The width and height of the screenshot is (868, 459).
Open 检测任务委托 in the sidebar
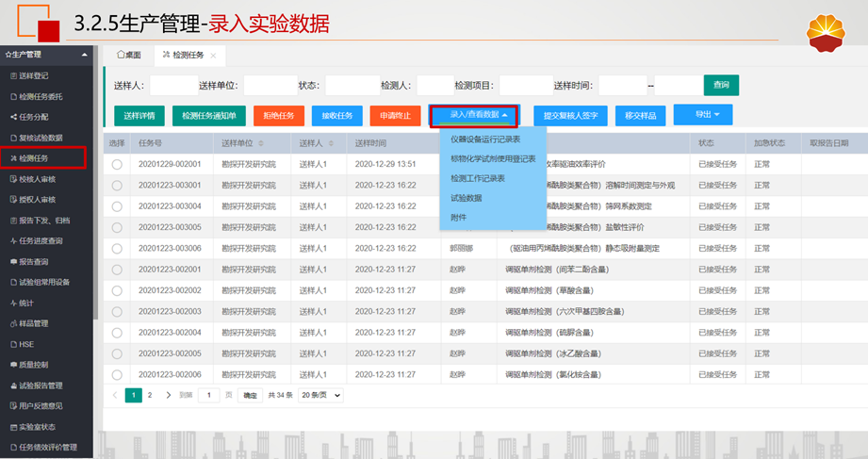point(37,96)
